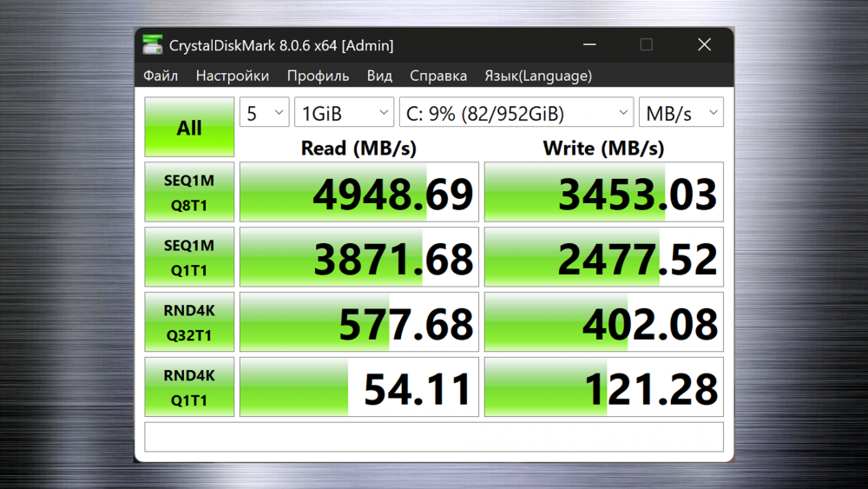Click the 2477.52 write result
The image size is (868, 489).
click(604, 257)
